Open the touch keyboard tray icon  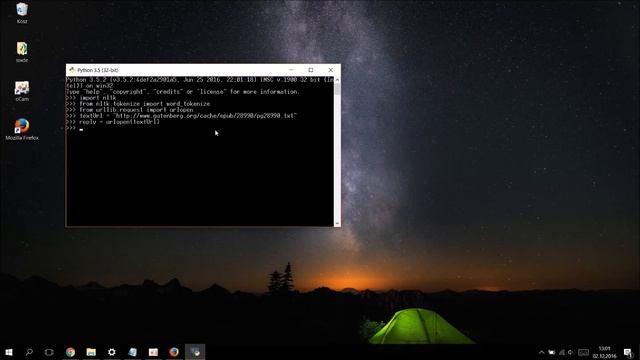point(584,352)
